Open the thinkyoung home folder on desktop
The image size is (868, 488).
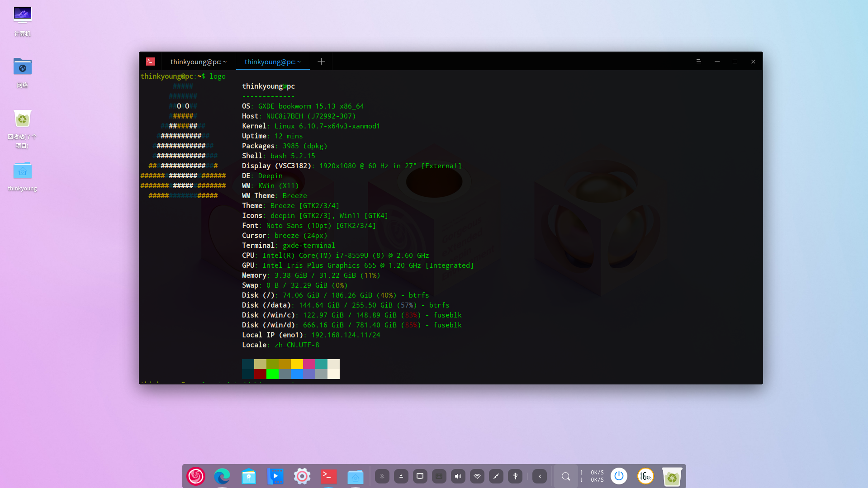(x=22, y=176)
